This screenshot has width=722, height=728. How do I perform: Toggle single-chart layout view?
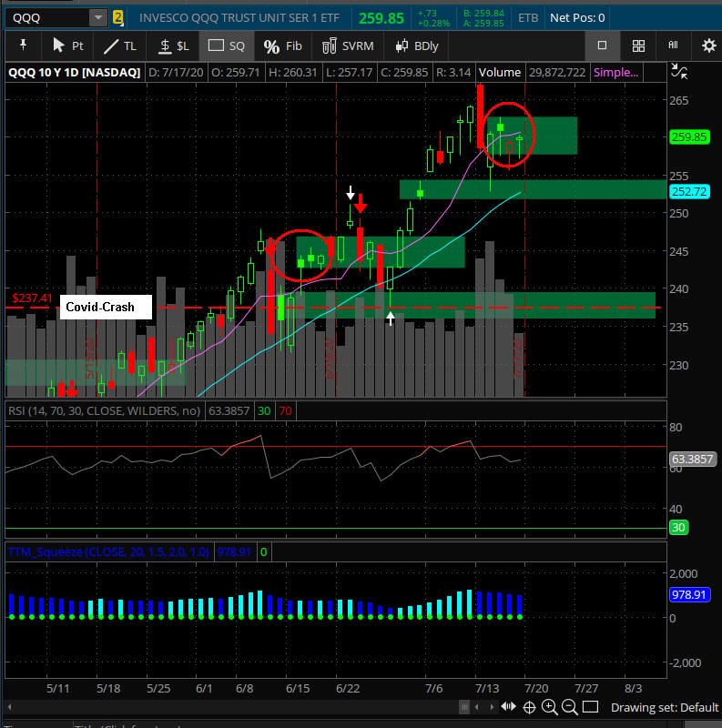pos(602,45)
